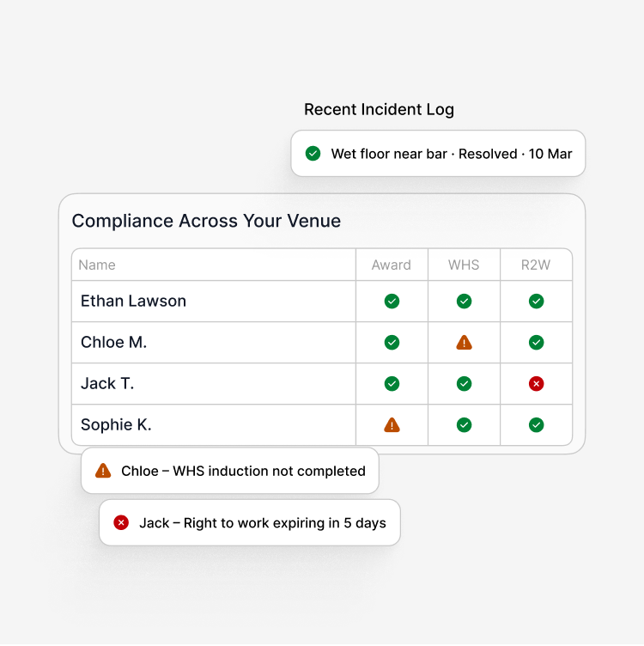Click Chloe M.'s WHS warning triangle
644x646 pixels.
464,343
